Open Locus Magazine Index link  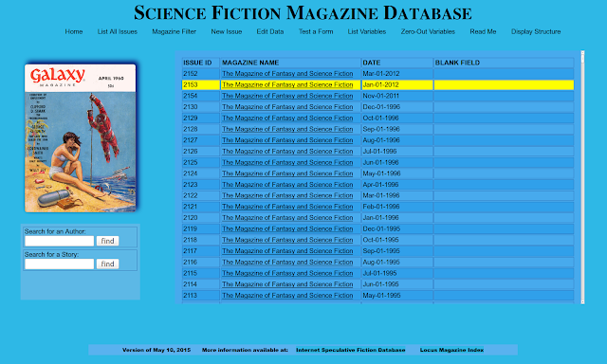[451, 350]
